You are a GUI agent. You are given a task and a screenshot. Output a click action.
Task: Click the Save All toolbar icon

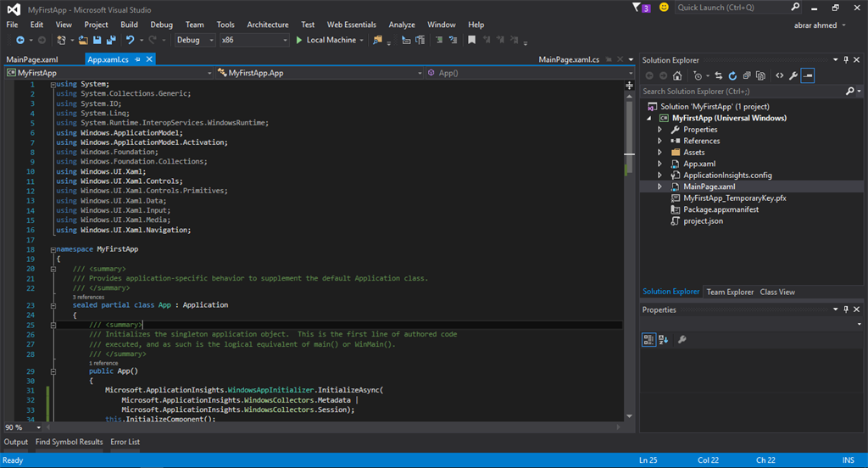(x=111, y=40)
